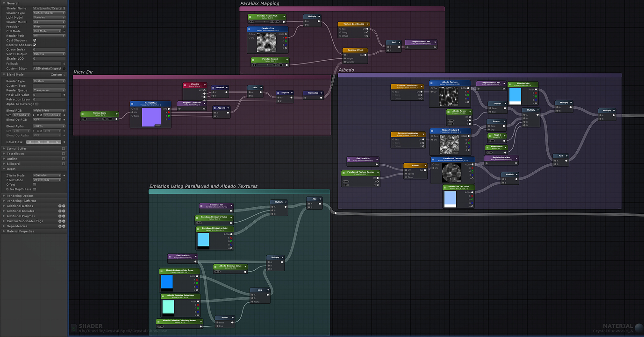644x337 pixels.
Task: Add a new entry to Additional Defines
Action: 60,206
